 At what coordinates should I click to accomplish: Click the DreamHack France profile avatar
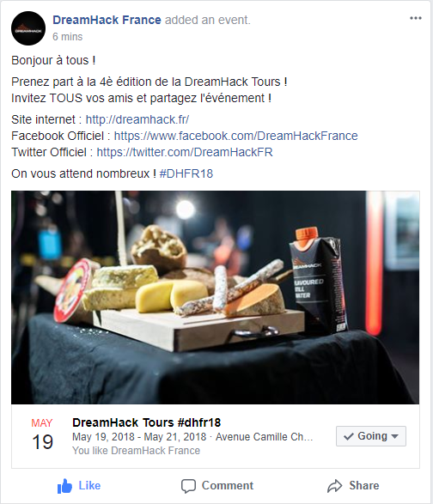pos(28,28)
